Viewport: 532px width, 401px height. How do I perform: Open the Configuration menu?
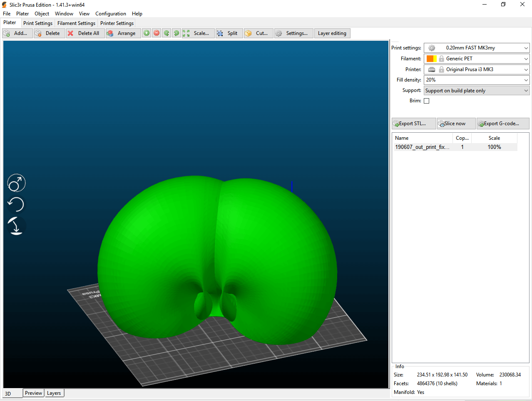coord(111,14)
